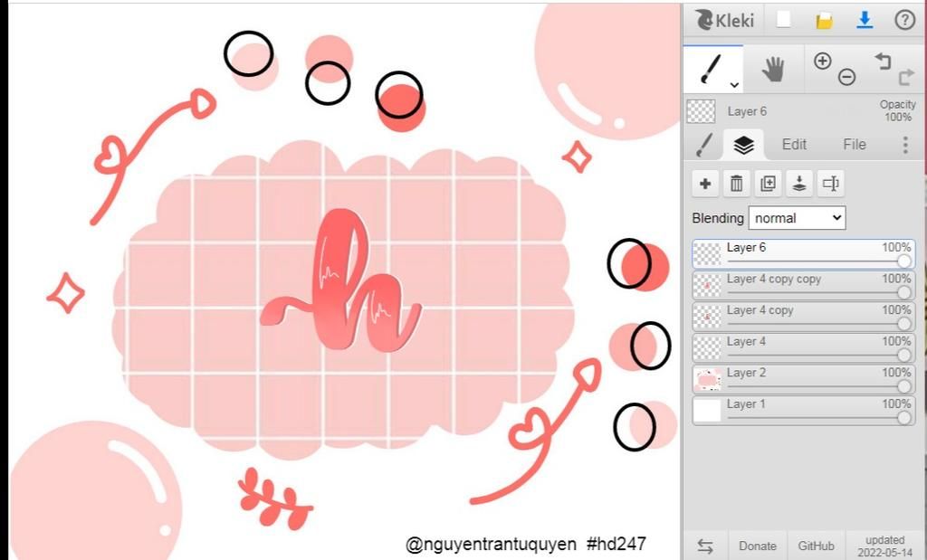
Task: Open help with the question mark icon
Action: (904, 20)
